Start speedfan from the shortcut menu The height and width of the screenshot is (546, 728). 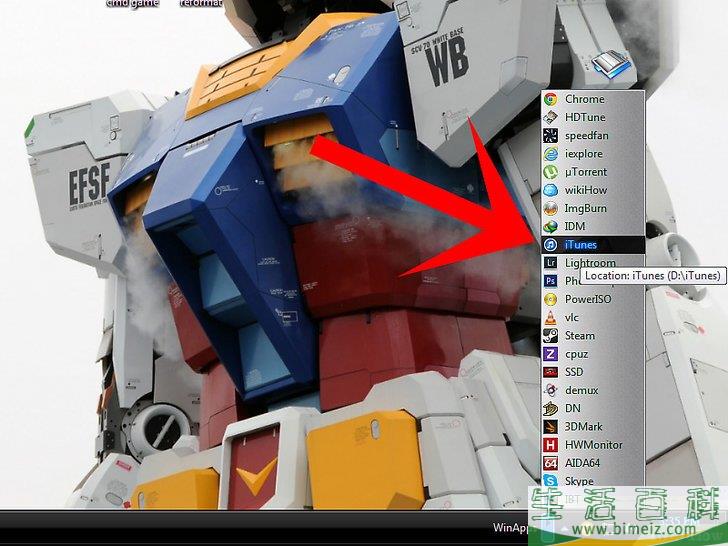[x=593, y=135]
